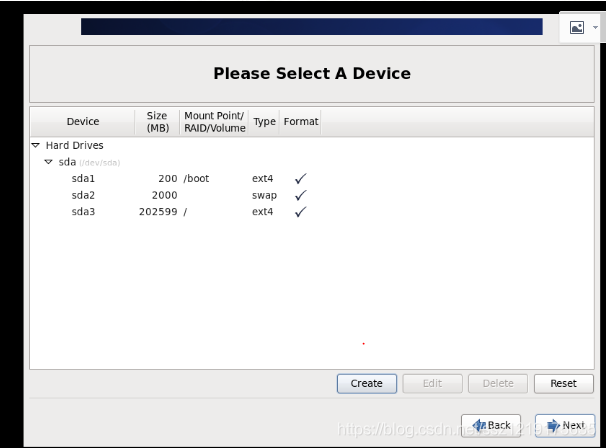The width and height of the screenshot is (606, 448).
Task: Click the sda (/dev/sda) drive label
Action: click(89, 162)
